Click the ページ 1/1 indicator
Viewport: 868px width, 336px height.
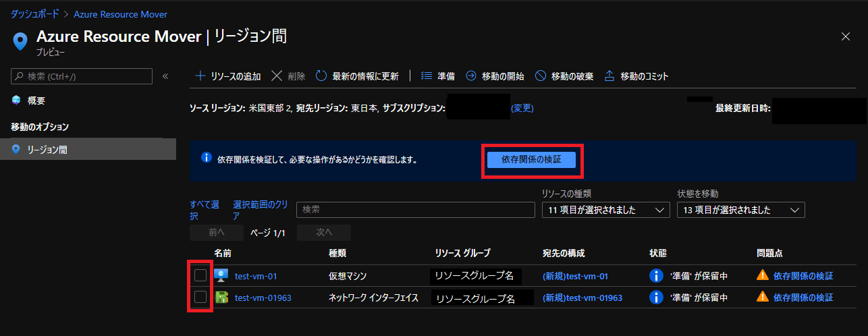click(x=268, y=233)
